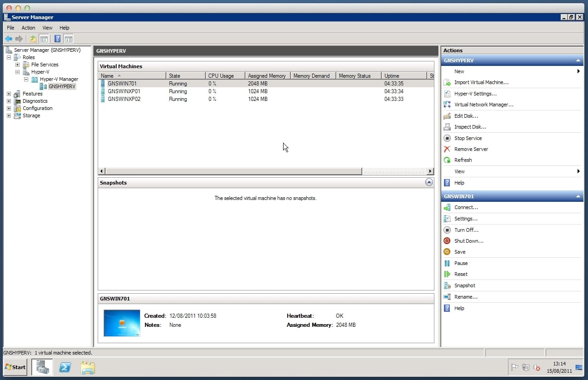Click the GNSWIN701 preview thumbnail
The width and height of the screenshot is (588, 380).
(x=122, y=323)
